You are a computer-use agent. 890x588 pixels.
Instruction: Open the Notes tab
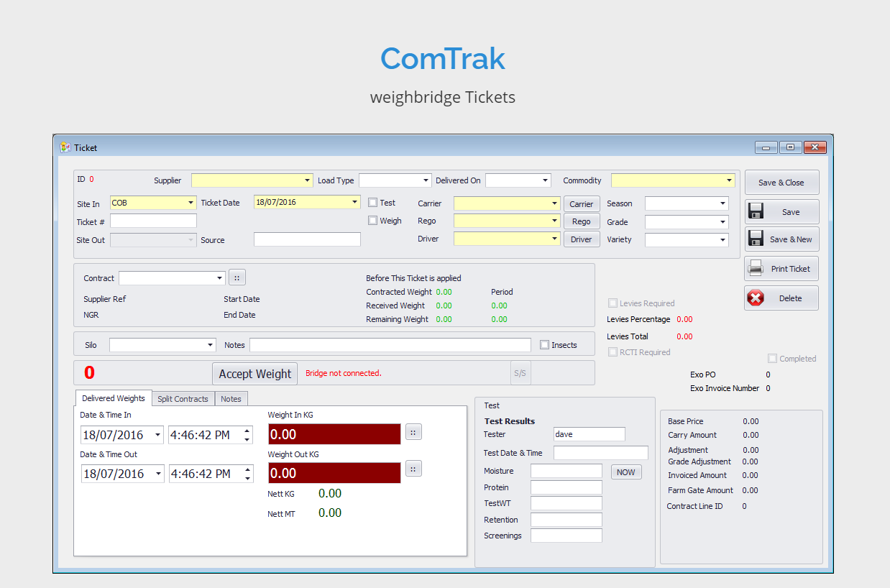pos(231,399)
